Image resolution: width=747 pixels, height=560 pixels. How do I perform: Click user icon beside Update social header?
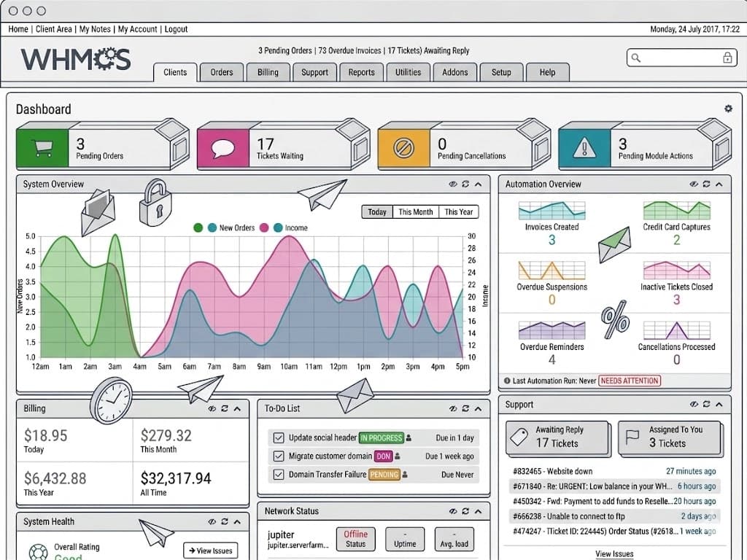coord(409,437)
